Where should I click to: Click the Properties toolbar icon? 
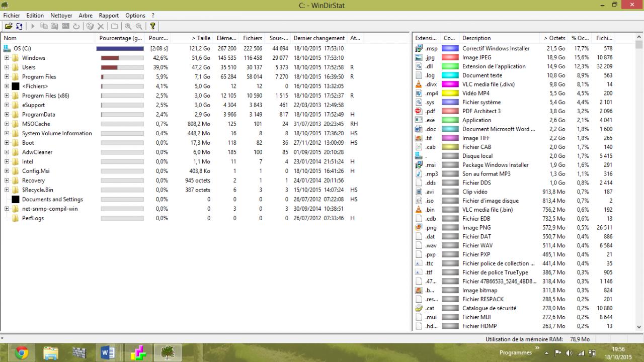(x=115, y=26)
